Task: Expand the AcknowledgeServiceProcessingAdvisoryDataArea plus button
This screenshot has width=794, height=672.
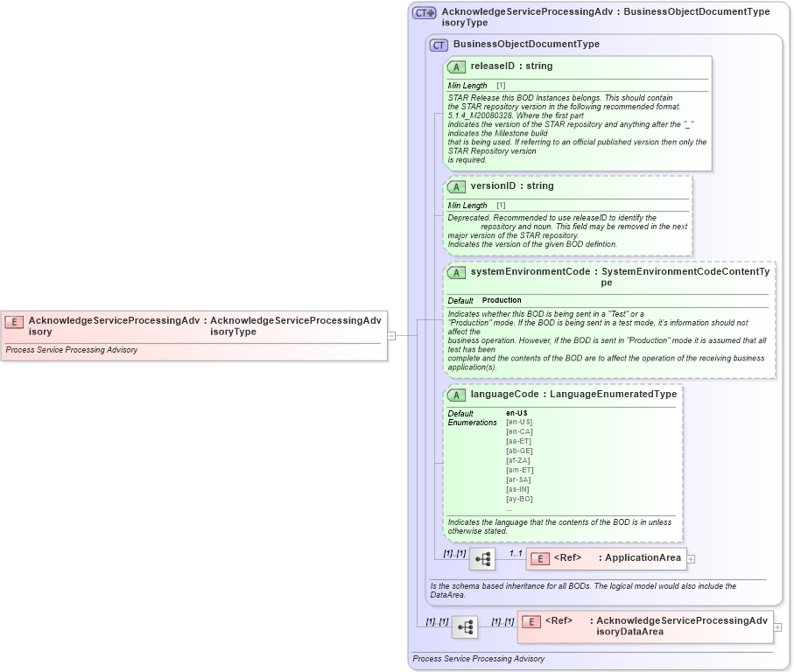Action: point(777,626)
